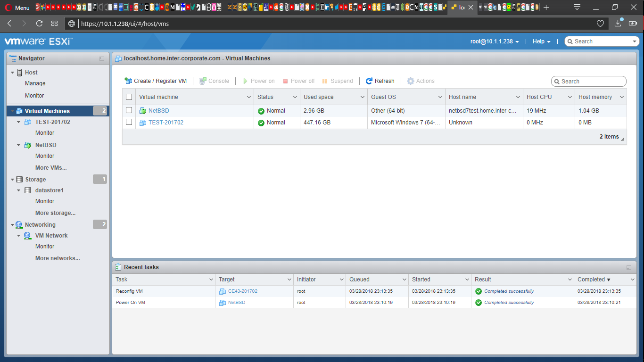Minimize the Recent tasks panel

pos(629,267)
